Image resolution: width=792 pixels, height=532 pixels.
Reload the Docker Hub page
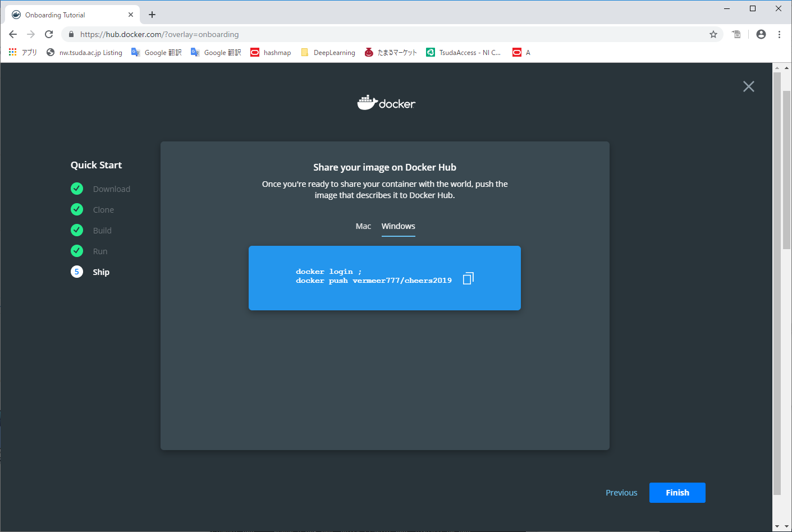coord(49,34)
